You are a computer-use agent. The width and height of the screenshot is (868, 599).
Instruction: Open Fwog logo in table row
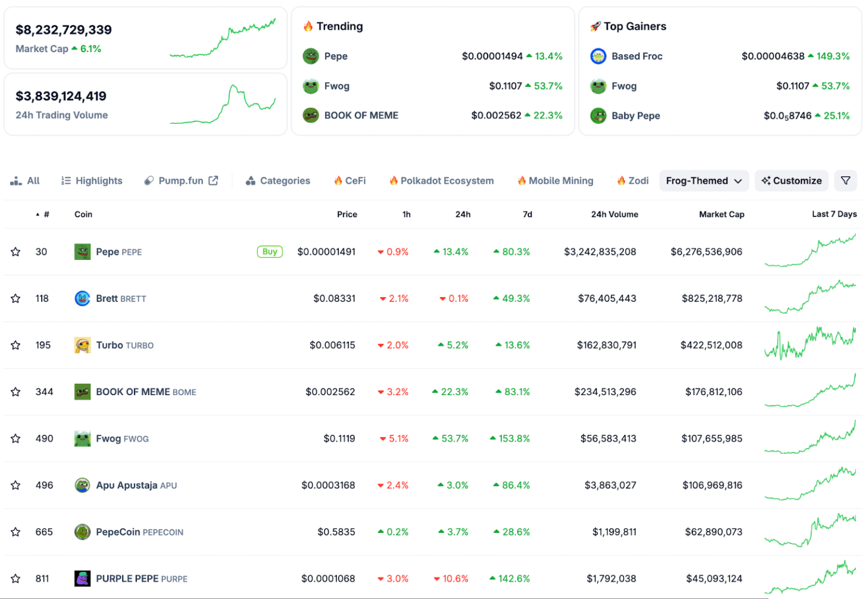[83, 439]
